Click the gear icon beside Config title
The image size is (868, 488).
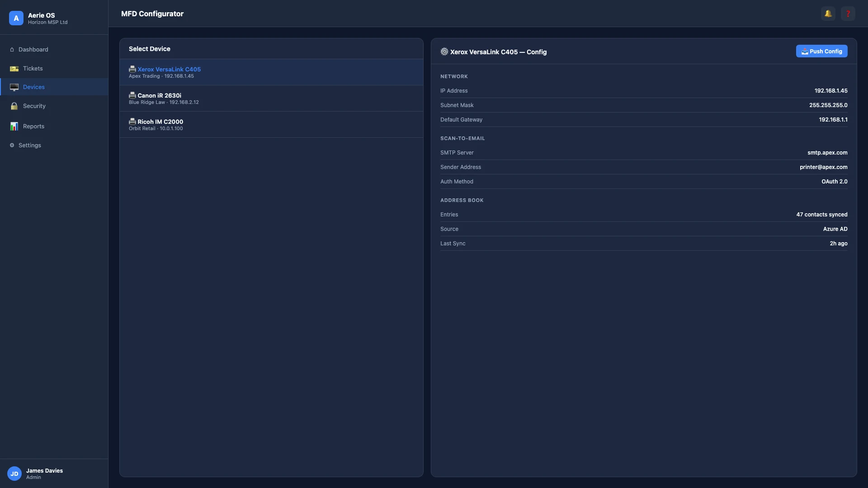(444, 52)
